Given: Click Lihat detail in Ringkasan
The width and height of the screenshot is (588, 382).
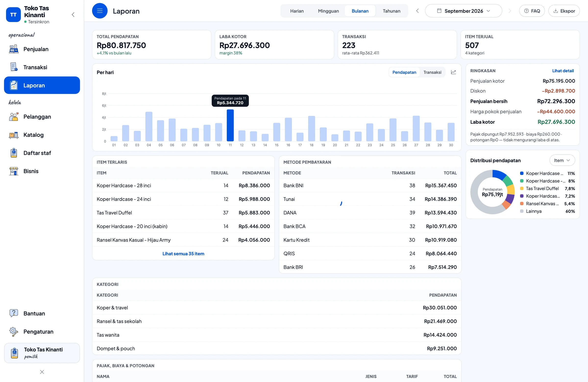Looking at the screenshot, I should [563, 71].
